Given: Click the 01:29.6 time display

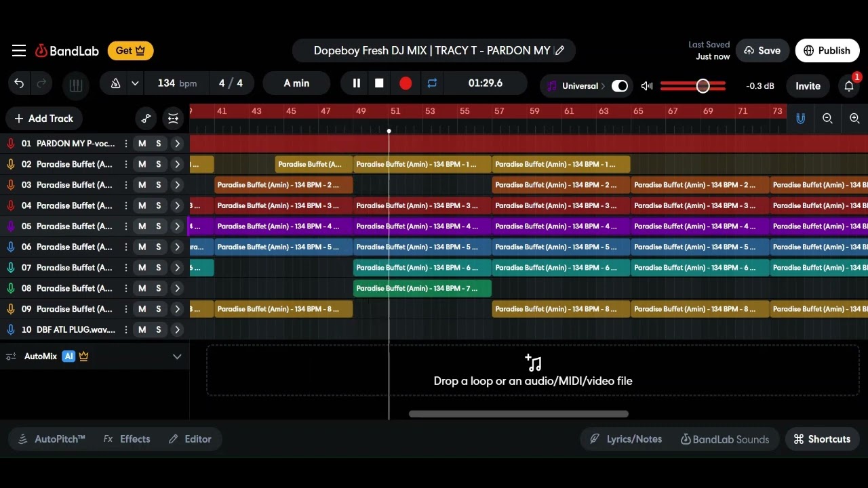Looking at the screenshot, I should coord(486,83).
